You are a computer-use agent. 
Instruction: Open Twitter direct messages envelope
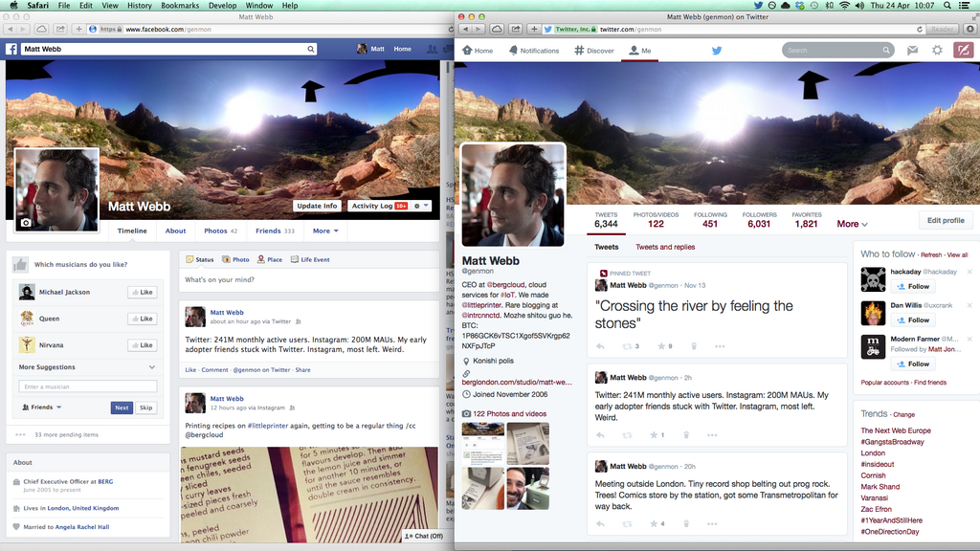tap(912, 50)
